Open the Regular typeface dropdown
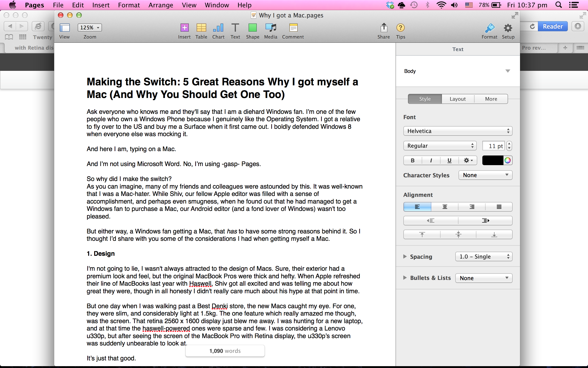Viewport: 588px width, 368px height. pyautogui.click(x=440, y=146)
